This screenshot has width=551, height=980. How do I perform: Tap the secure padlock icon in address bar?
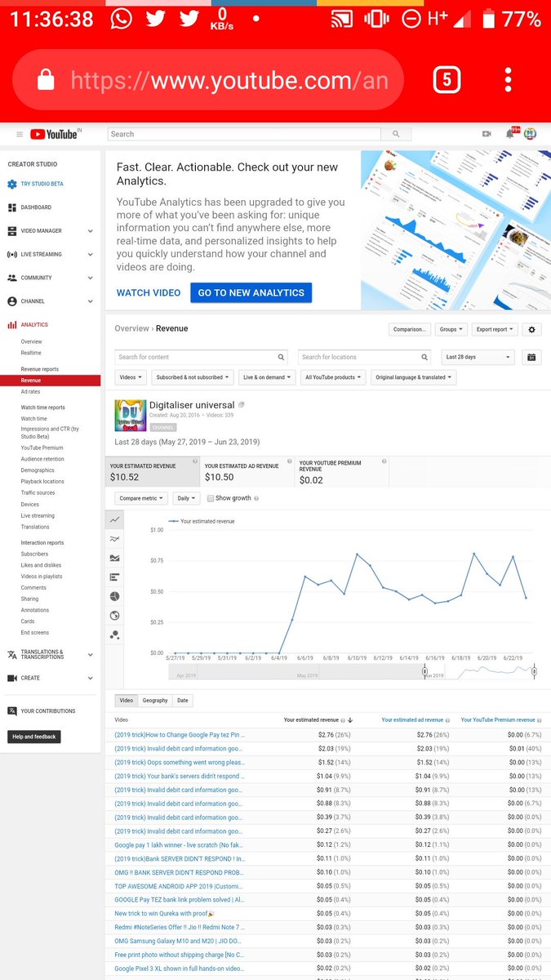tap(47, 80)
